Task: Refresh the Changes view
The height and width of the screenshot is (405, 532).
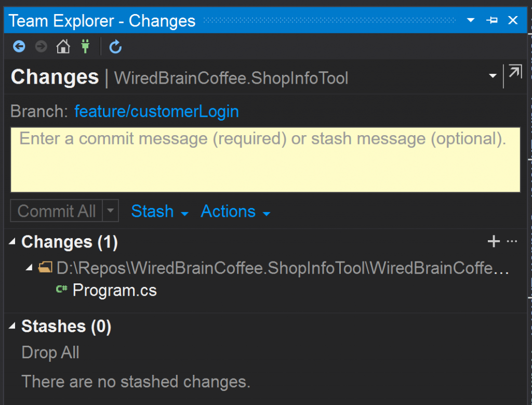Action: pyautogui.click(x=115, y=46)
